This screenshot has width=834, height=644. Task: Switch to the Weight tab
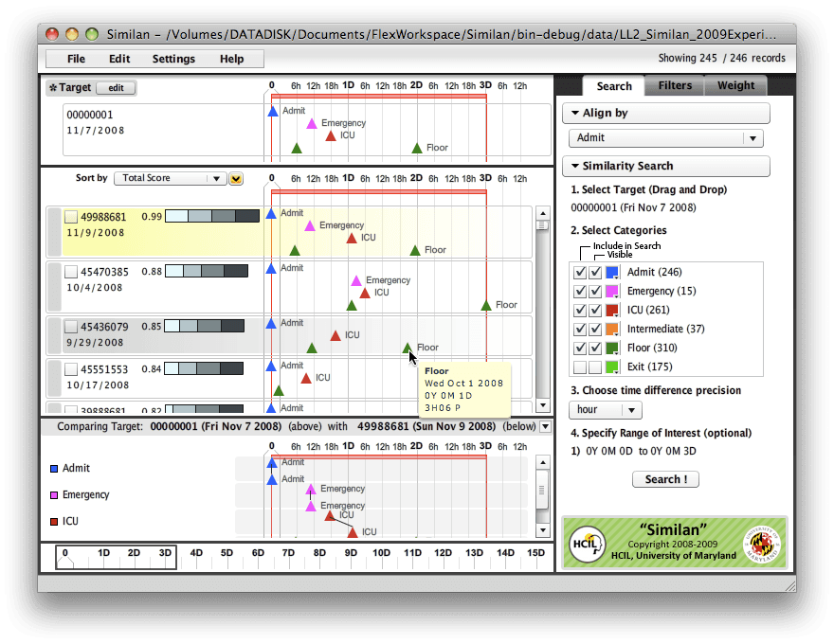point(736,85)
